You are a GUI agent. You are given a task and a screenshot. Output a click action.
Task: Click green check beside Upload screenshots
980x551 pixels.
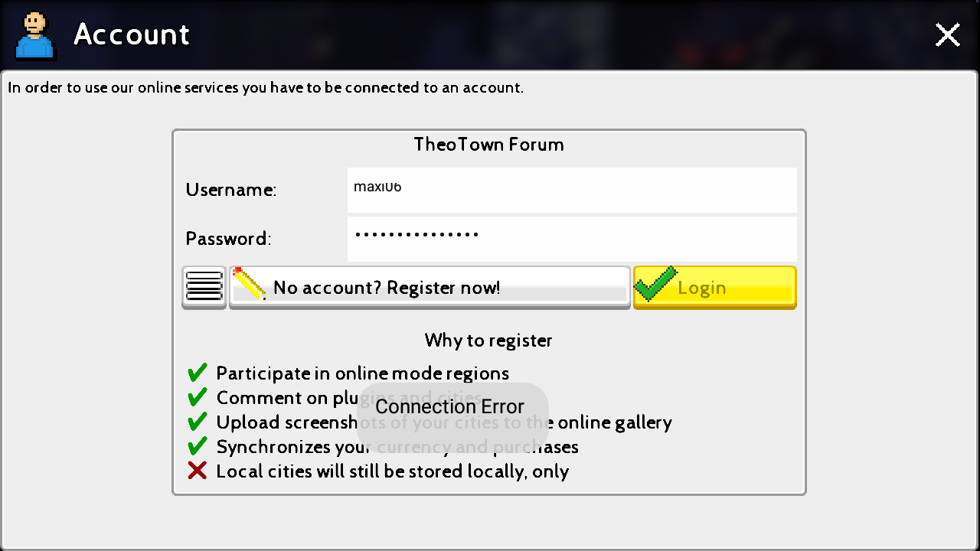click(x=198, y=422)
